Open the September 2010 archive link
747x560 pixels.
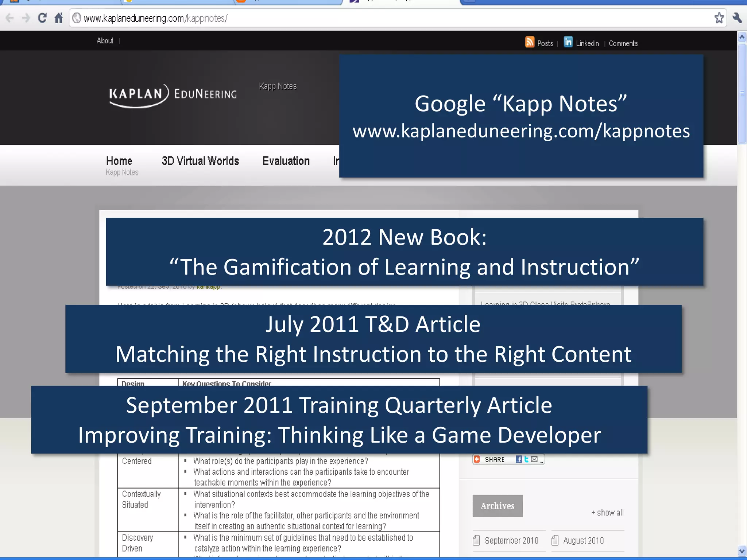(x=511, y=540)
